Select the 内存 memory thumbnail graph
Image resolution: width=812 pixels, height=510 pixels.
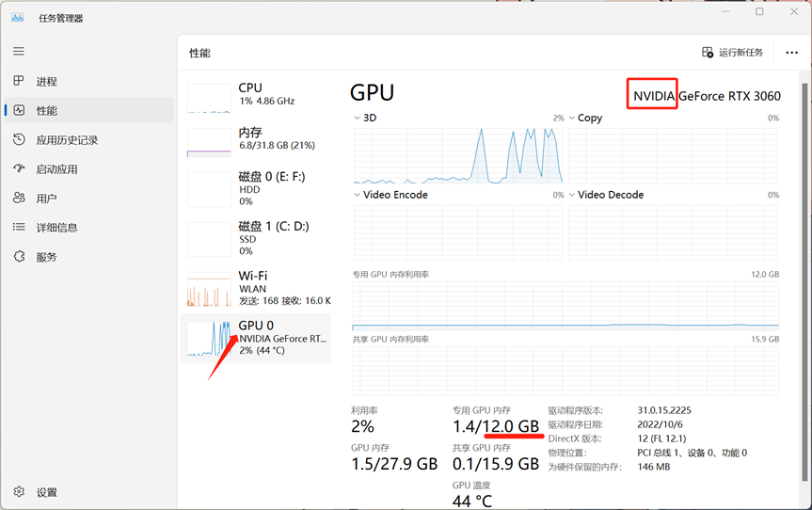click(x=209, y=142)
